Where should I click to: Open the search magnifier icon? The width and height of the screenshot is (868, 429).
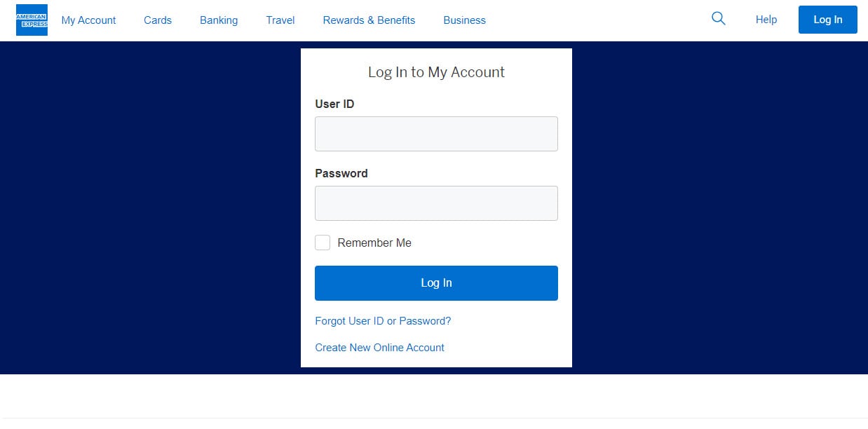718,19
